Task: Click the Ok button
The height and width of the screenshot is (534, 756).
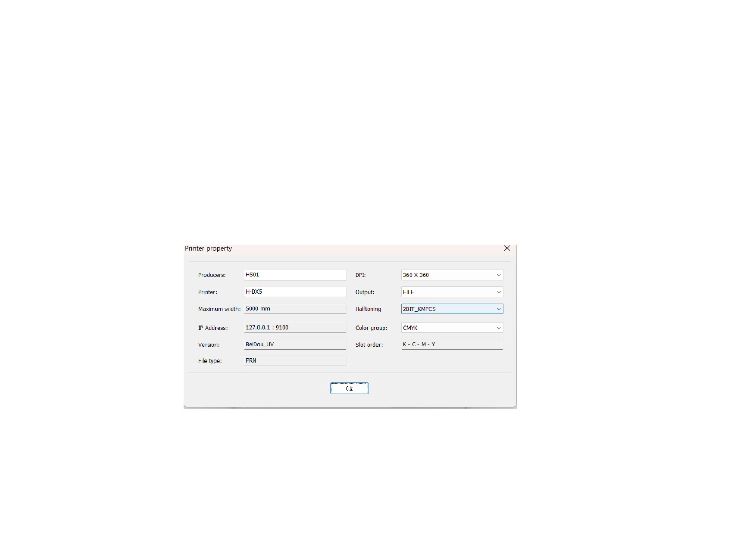Action: 349,388
